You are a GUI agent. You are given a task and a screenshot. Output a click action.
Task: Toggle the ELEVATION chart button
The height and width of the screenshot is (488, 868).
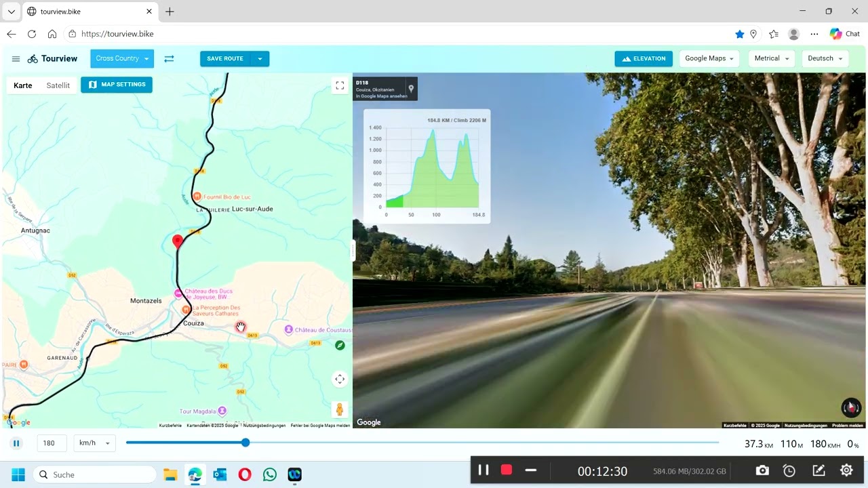(644, 59)
